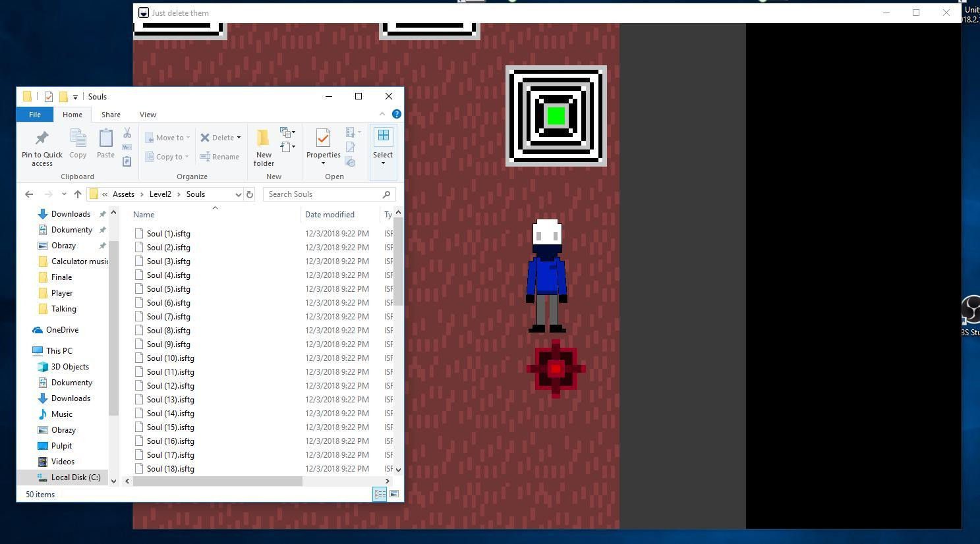Click the New folder icon in title bar
The width and height of the screenshot is (980, 544).
tap(63, 97)
